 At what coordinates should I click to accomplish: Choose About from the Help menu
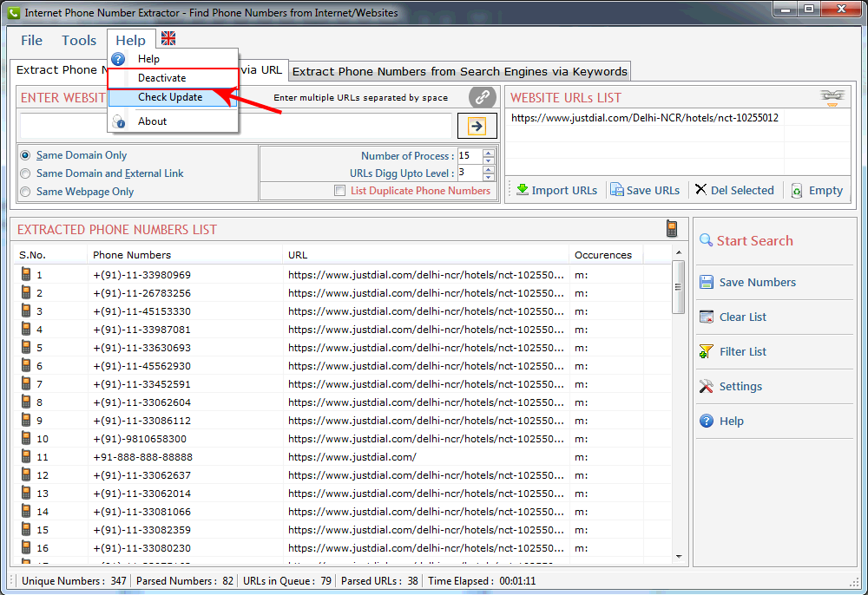pyautogui.click(x=174, y=121)
